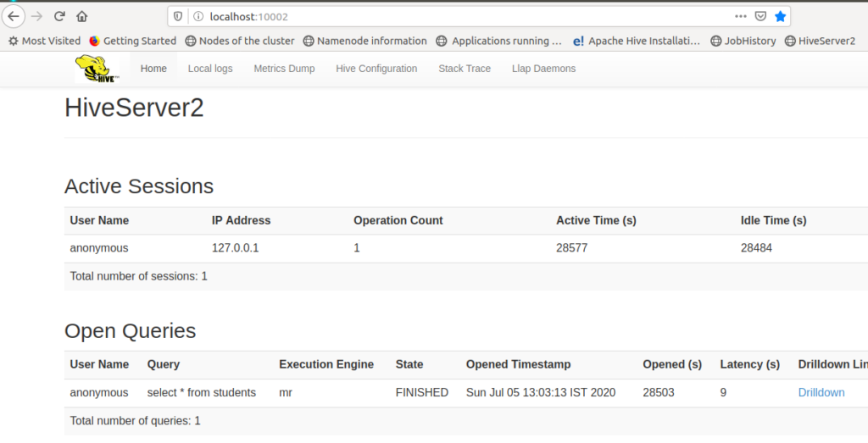Click the tracking protection shield icon
868x443 pixels.
coord(179,16)
